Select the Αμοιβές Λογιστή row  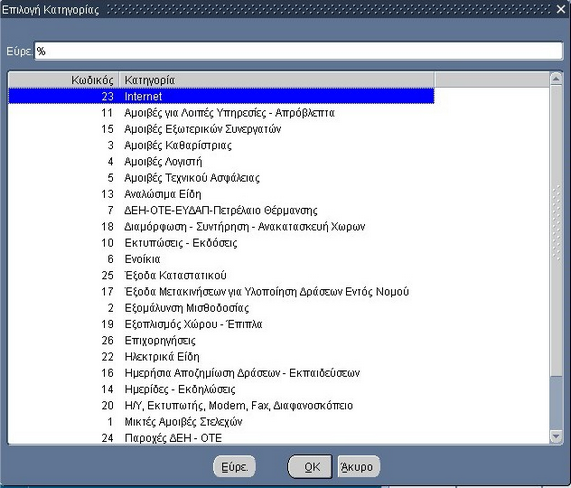[221, 161]
